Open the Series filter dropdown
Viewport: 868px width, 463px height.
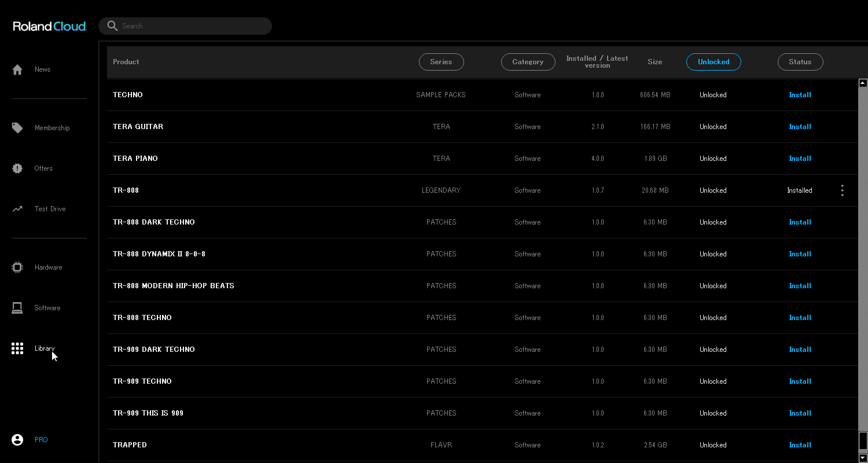[x=442, y=62]
